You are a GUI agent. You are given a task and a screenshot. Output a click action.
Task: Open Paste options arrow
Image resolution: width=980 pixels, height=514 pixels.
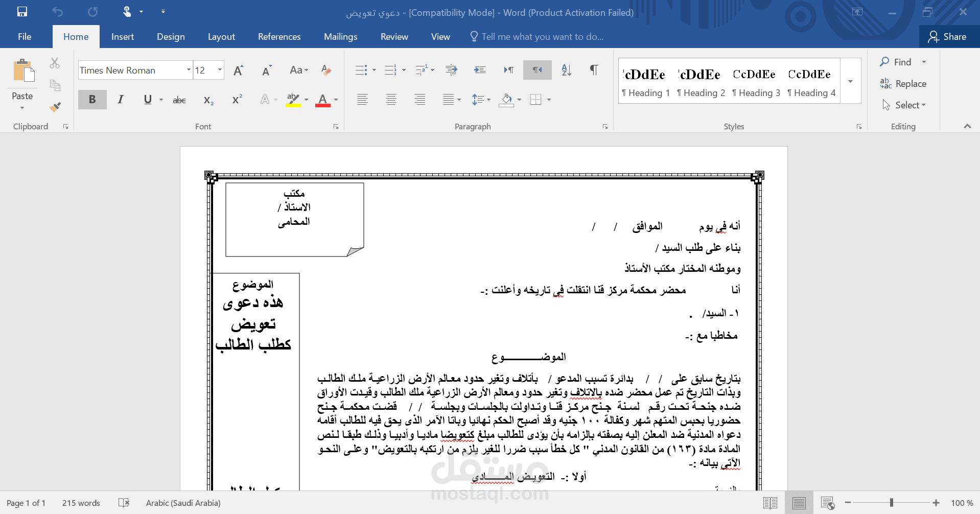pyautogui.click(x=22, y=108)
